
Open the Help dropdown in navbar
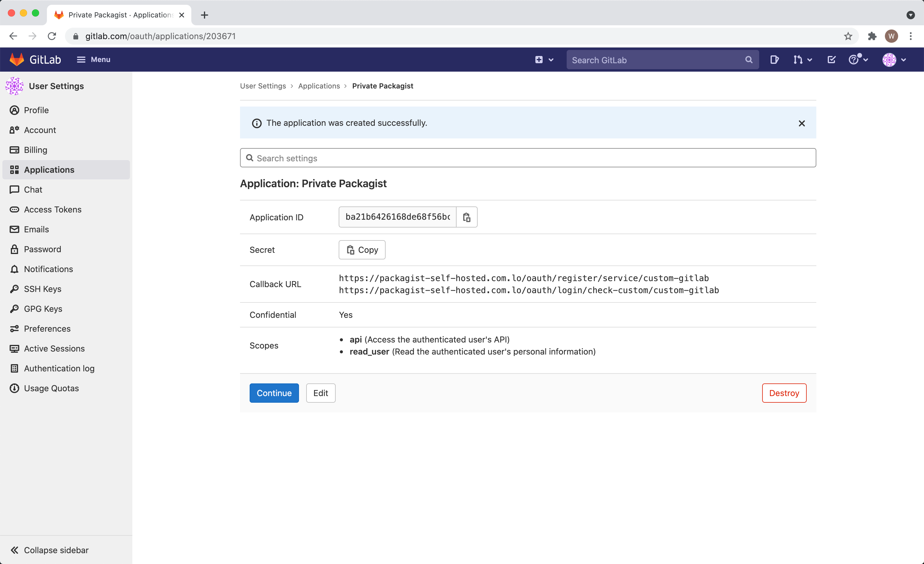[x=858, y=60]
